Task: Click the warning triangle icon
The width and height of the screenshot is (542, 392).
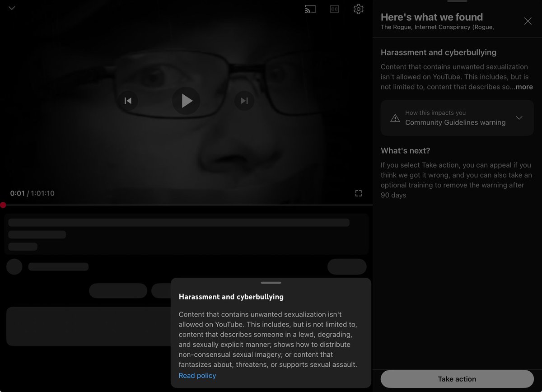Action: click(x=395, y=118)
